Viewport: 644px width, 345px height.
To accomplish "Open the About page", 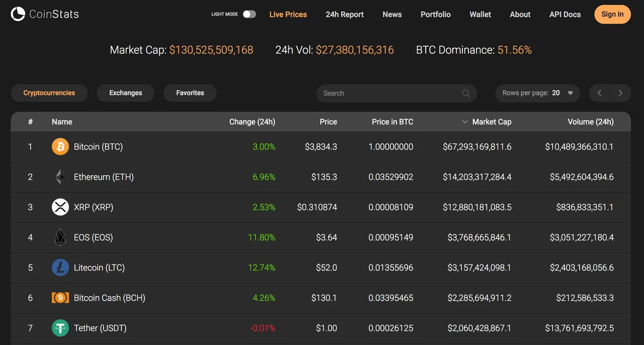I will tap(520, 15).
